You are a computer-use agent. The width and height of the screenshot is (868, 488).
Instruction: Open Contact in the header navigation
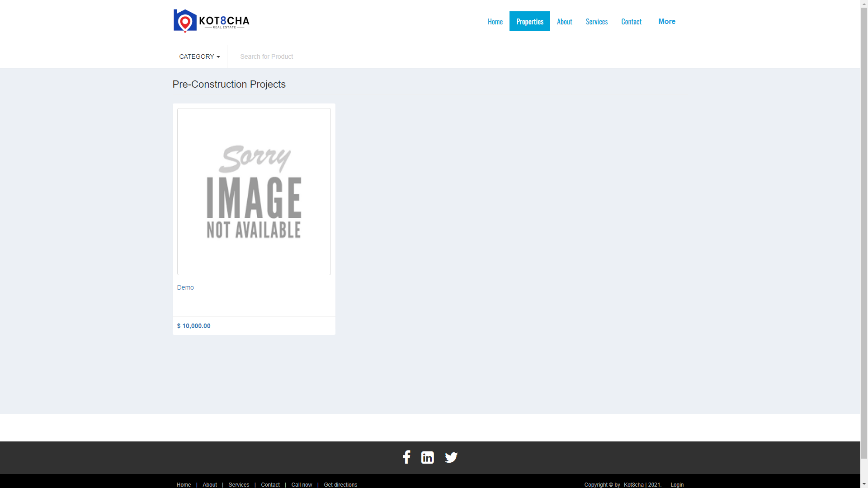pos(631,21)
